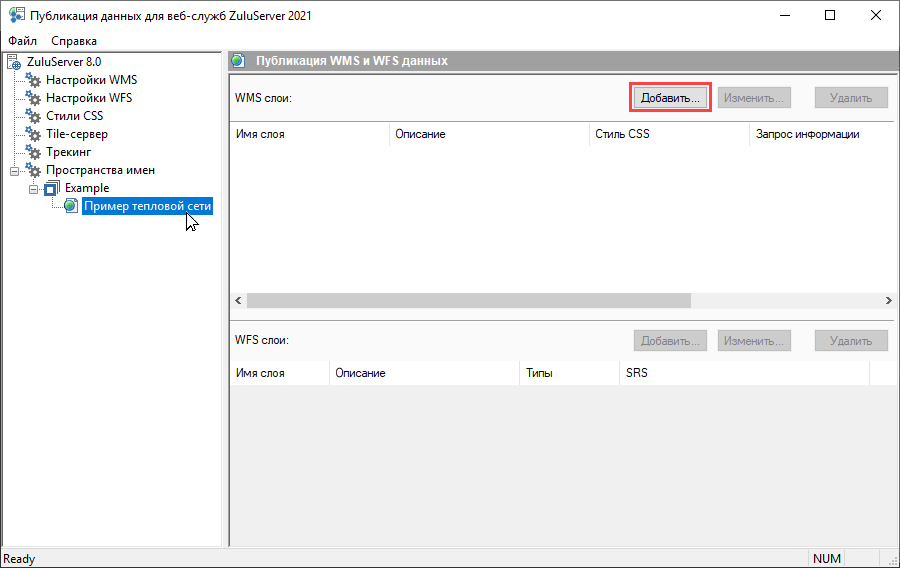
Task: Click the gear icon beside Настройки WFS
Action: (33, 98)
